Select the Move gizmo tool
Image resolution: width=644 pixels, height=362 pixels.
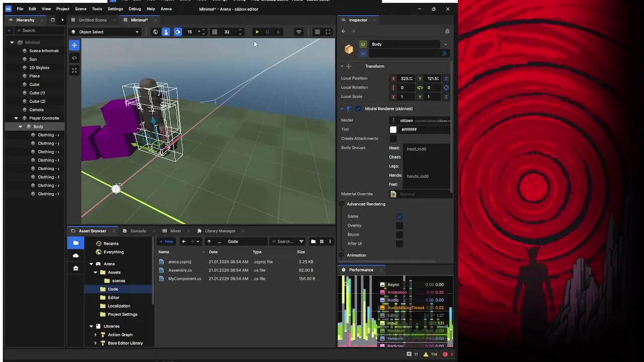click(74, 45)
